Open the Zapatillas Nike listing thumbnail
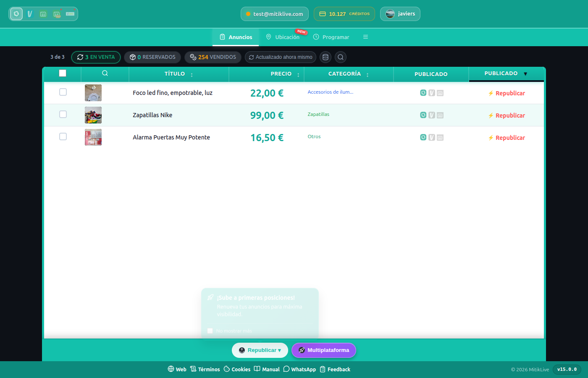 click(x=93, y=115)
